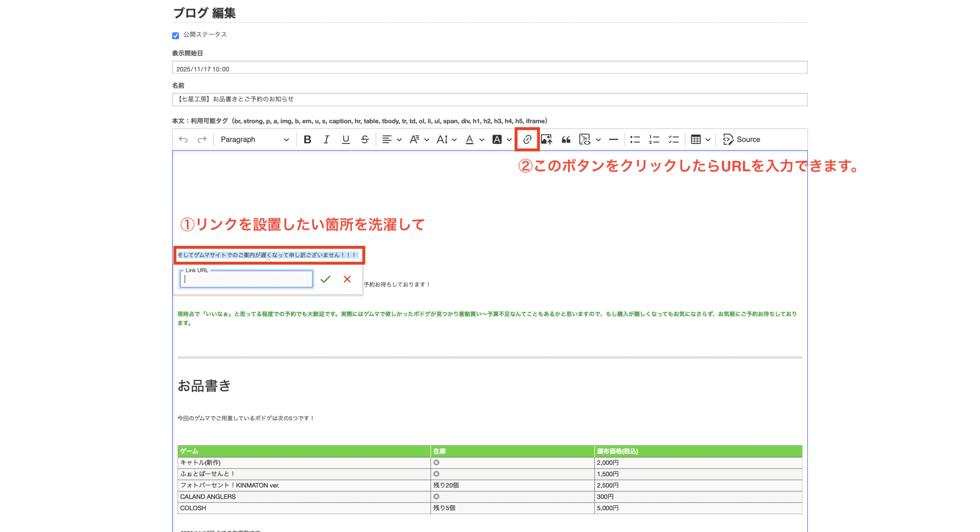Create a bulleted list
Image resolution: width=980 pixels, height=532 pixels.
pos(635,140)
